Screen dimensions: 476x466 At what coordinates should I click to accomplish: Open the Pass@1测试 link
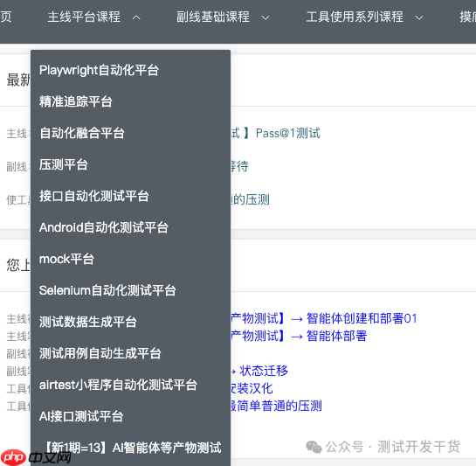click(x=288, y=133)
